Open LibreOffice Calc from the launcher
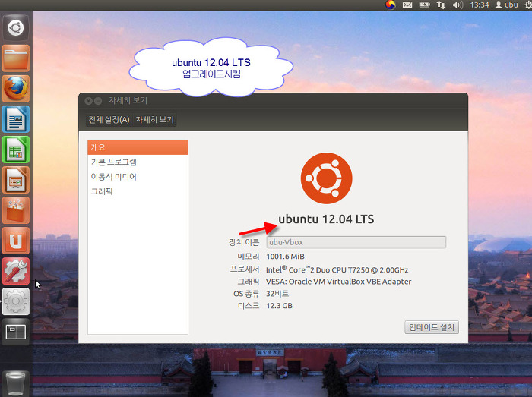 click(16, 150)
